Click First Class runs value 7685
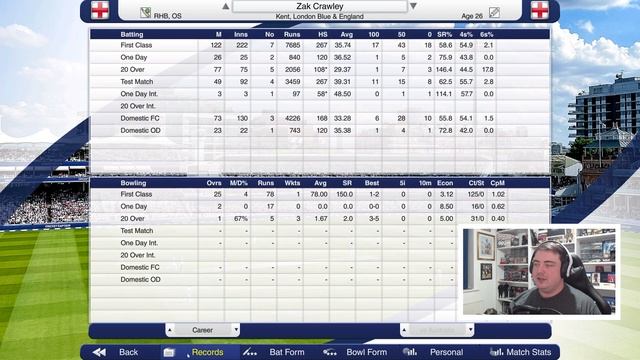This screenshot has height=360, width=640. tap(292, 45)
